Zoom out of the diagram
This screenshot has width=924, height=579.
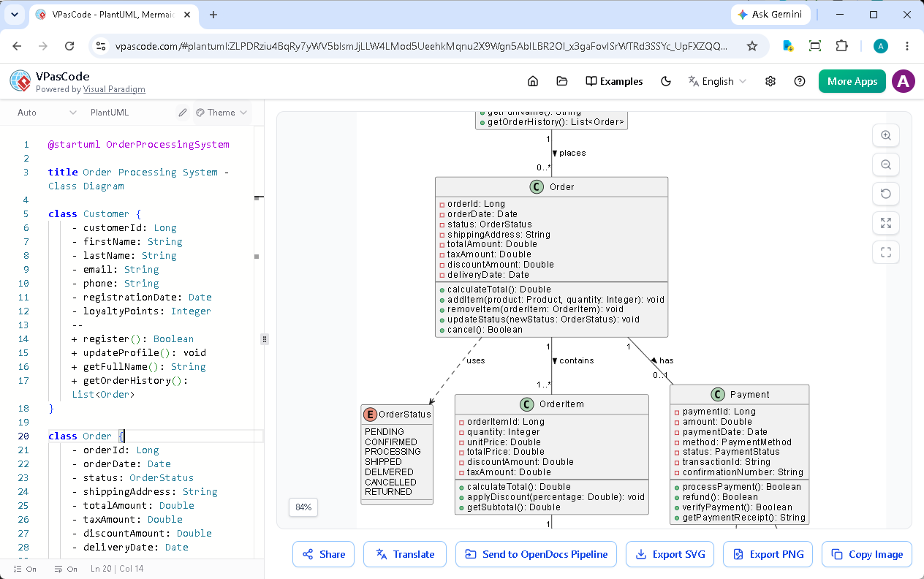886,164
